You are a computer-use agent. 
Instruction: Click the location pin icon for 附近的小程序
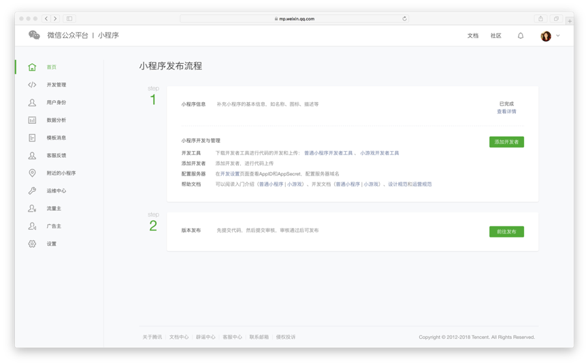[32, 173]
